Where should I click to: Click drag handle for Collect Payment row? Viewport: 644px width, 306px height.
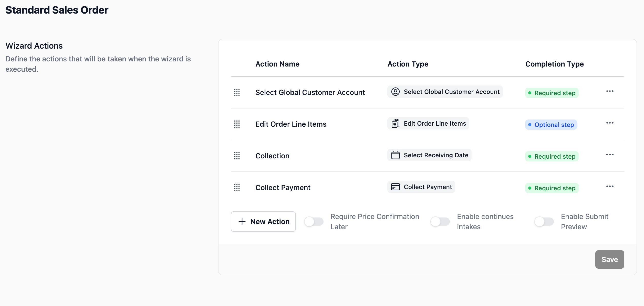pyautogui.click(x=237, y=188)
